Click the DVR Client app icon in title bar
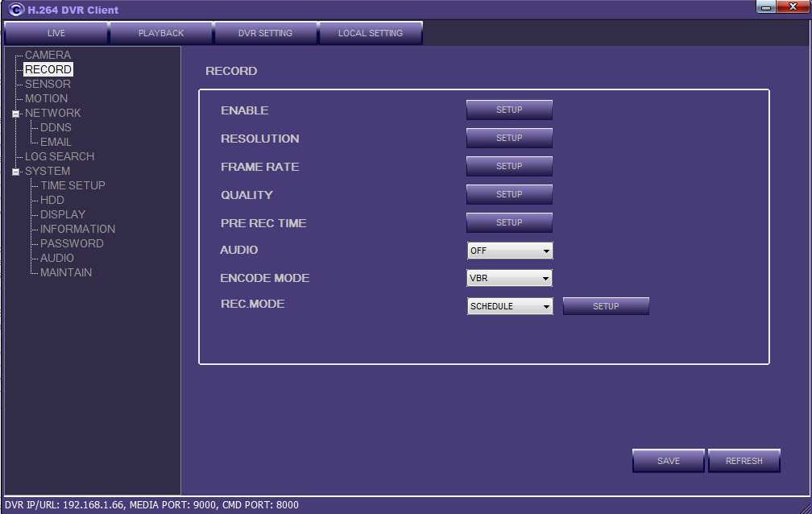The height and width of the screenshot is (514, 812). tap(15, 10)
